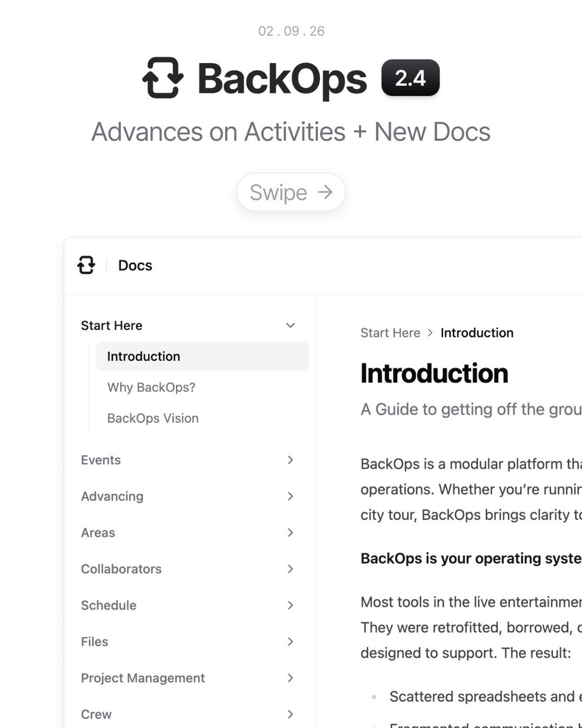The height and width of the screenshot is (728, 582).
Task: Open the Schedule sidebar section
Action: 109,605
